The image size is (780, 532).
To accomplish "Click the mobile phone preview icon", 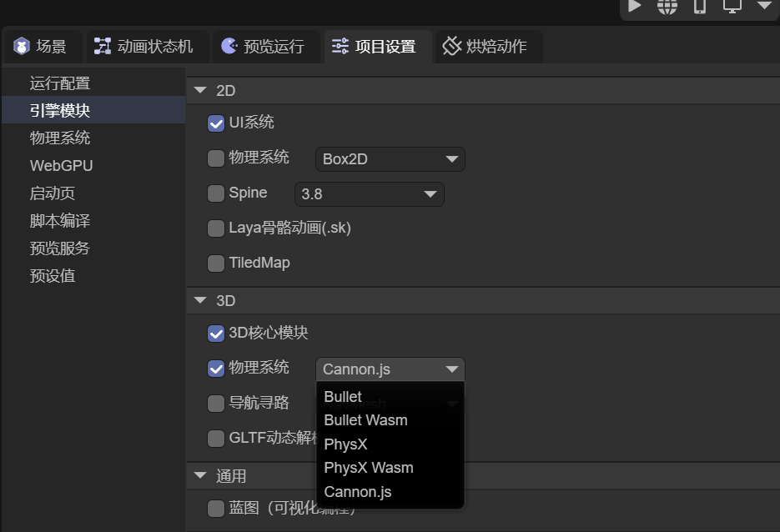I will tap(700, 6).
